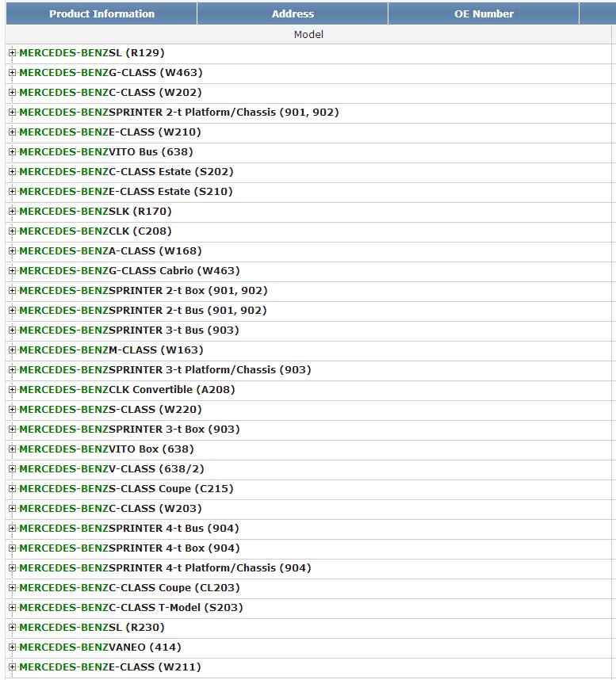
Task: Expand S-CLASS Coupe (C215) plus icon
Action: pos(12,489)
